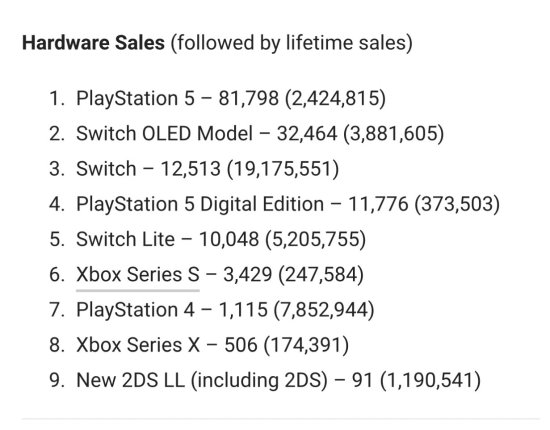
Task: Click lifetime figure 2,424,815
Action: coord(335,98)
